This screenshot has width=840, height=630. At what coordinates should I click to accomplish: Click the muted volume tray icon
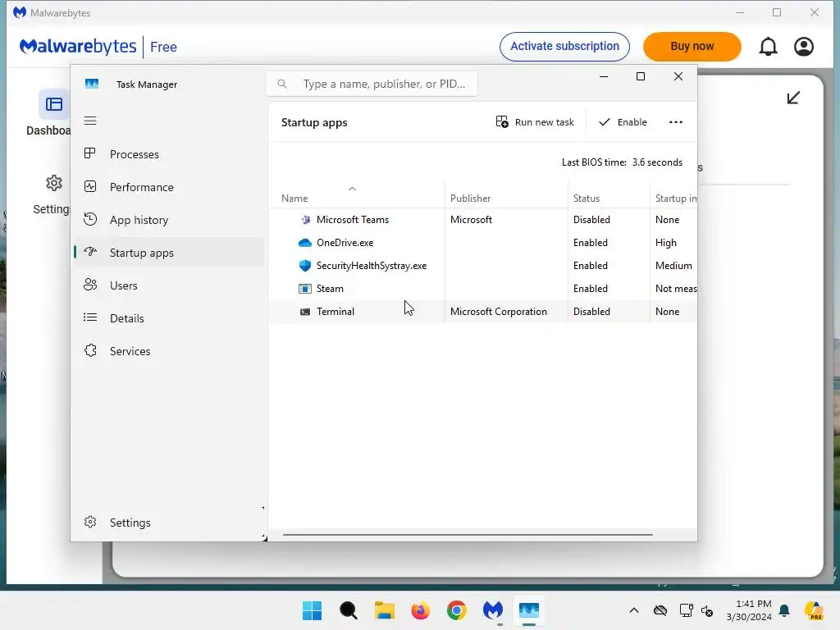(x=707, y=610)
